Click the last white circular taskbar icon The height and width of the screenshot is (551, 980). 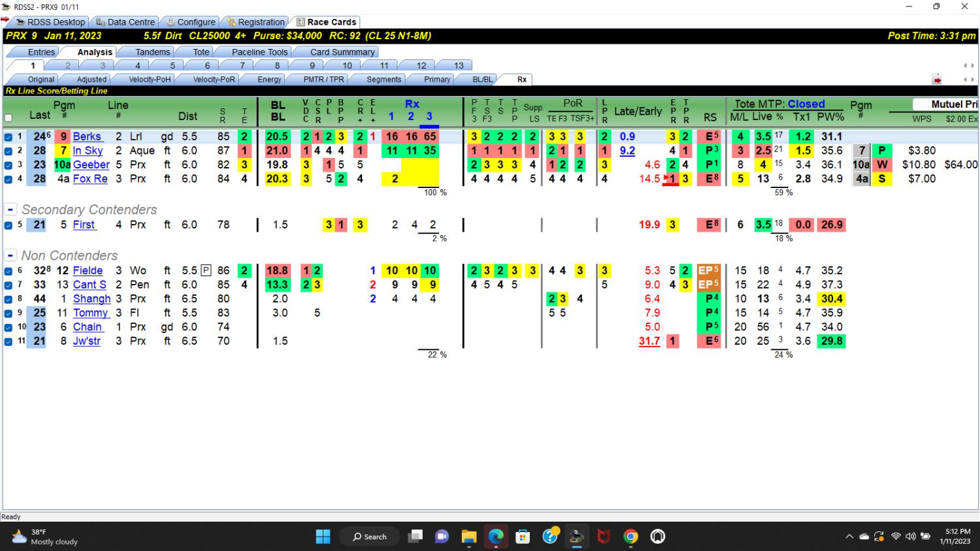click(657, 537)
